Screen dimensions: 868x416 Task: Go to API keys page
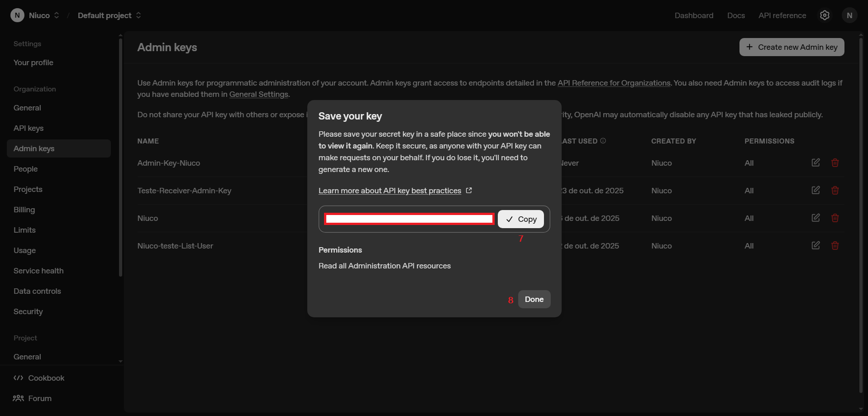pyautogui.click(x=29, y=128)
